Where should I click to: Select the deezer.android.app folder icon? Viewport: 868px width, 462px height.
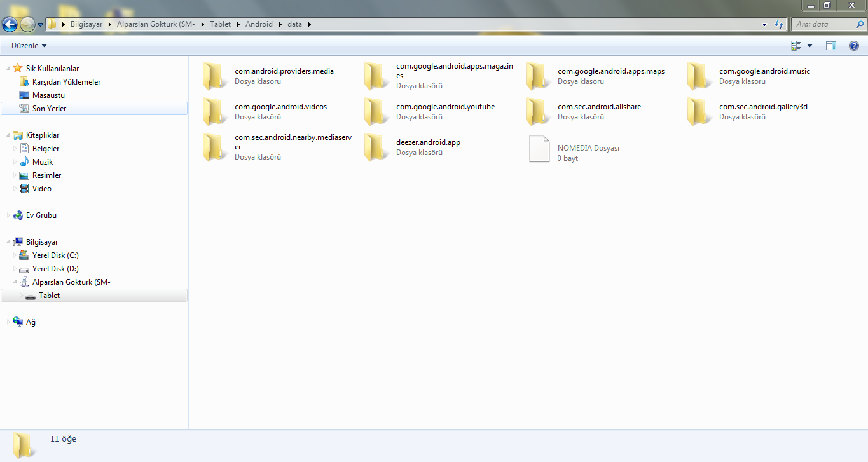(x=377, y=147)
